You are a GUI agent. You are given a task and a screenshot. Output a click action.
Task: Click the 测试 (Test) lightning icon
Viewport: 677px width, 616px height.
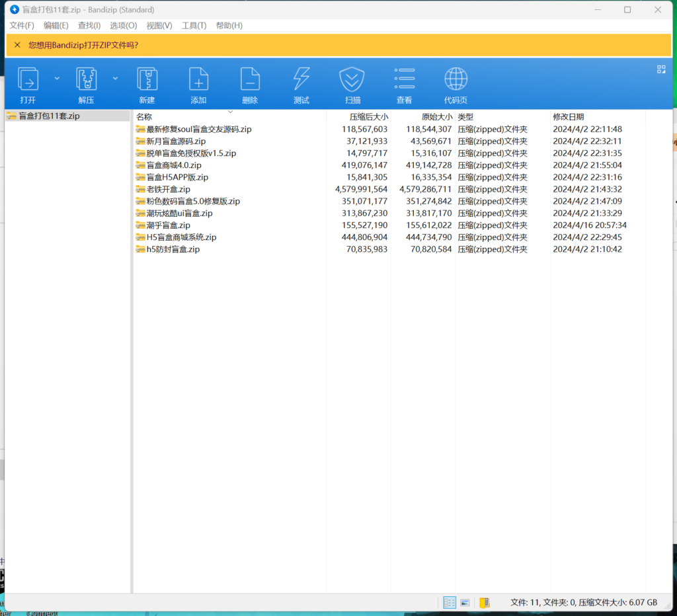pos(301,79)
